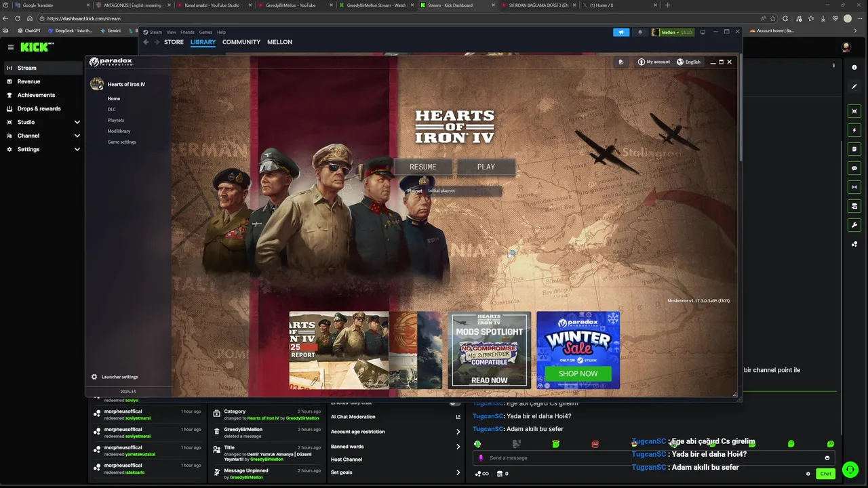
Task: Open the Mellon account dropdown in Steam
Action: [673, 32]
